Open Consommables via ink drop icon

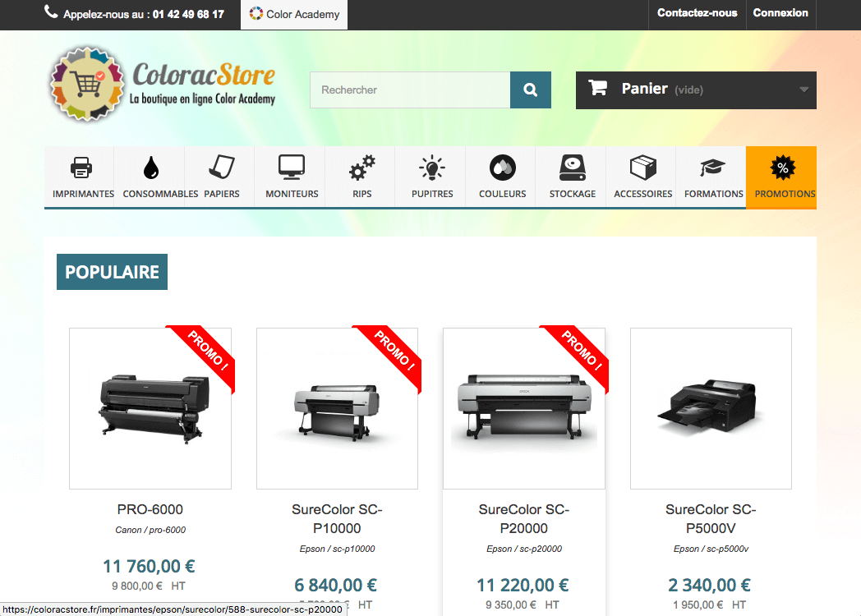151,168
